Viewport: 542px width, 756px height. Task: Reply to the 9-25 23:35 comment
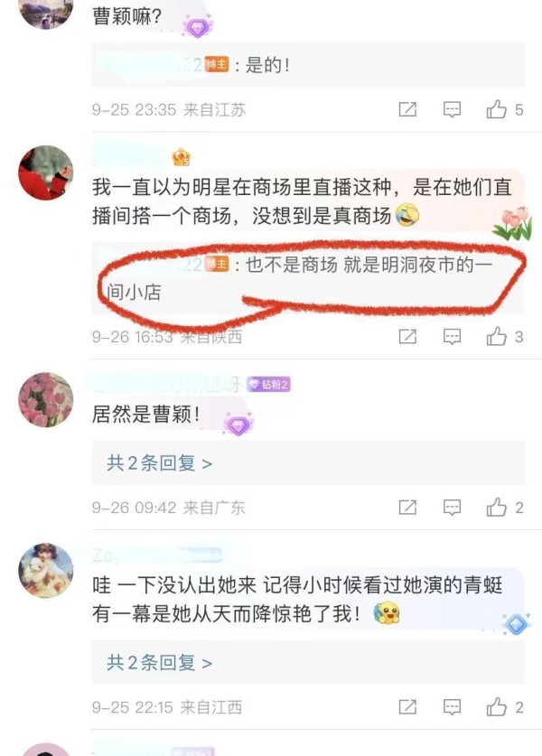tap(452, 109)
